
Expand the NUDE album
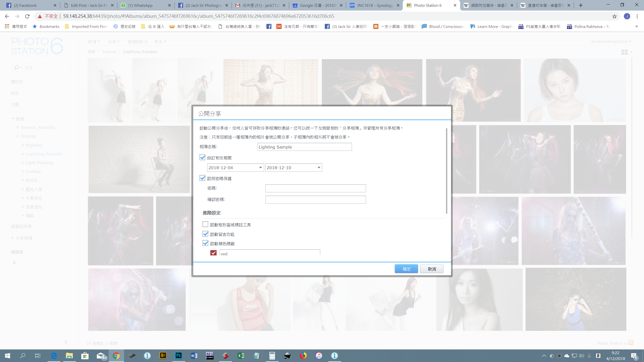23,180
